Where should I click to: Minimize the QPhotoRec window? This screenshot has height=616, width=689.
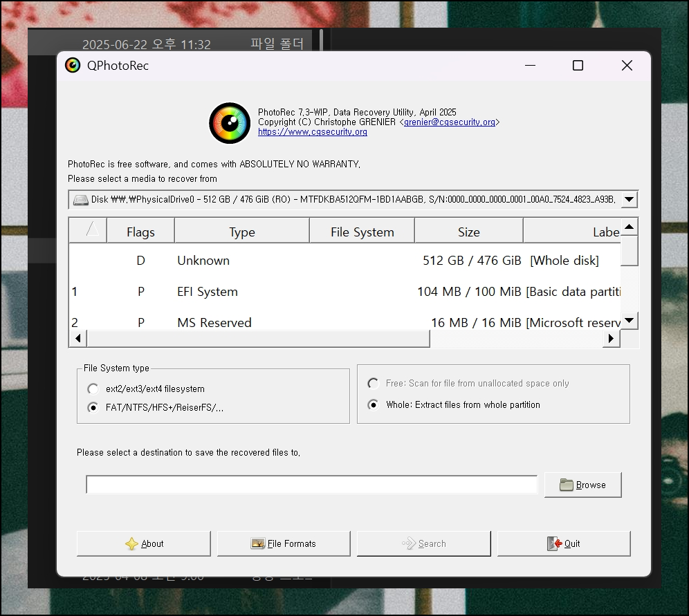coord(531,66)
